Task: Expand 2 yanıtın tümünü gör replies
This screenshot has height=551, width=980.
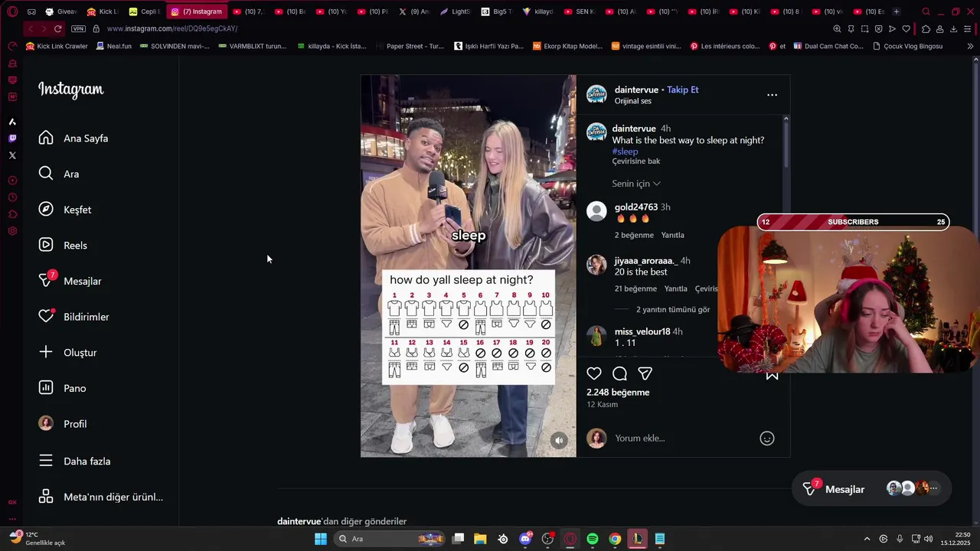Action: [x=673, y=310]
